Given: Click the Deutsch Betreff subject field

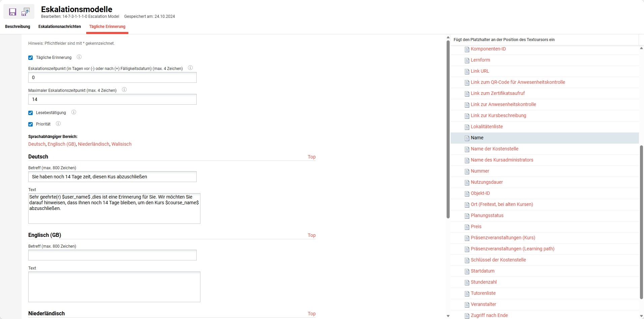Looking at the screenshot, I should click(112, 177).
